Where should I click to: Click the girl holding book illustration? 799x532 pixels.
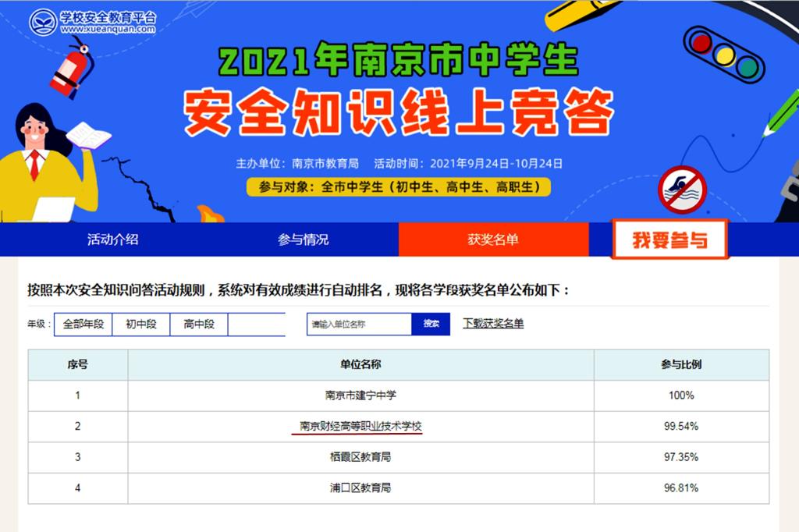tap(48, 161)
